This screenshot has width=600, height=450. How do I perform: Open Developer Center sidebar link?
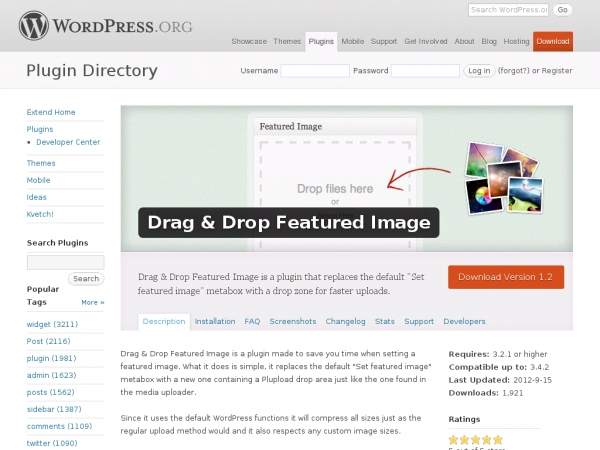point(68,142)
